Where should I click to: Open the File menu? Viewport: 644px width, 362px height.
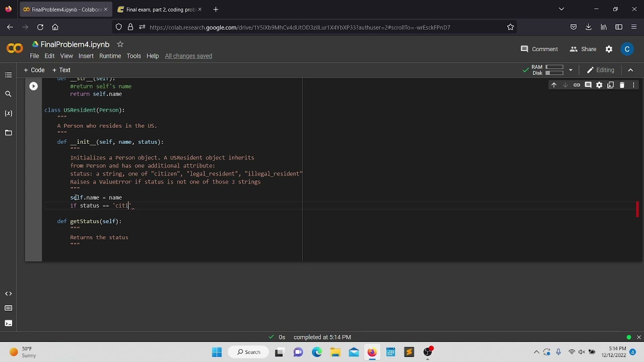pos(34,56)
